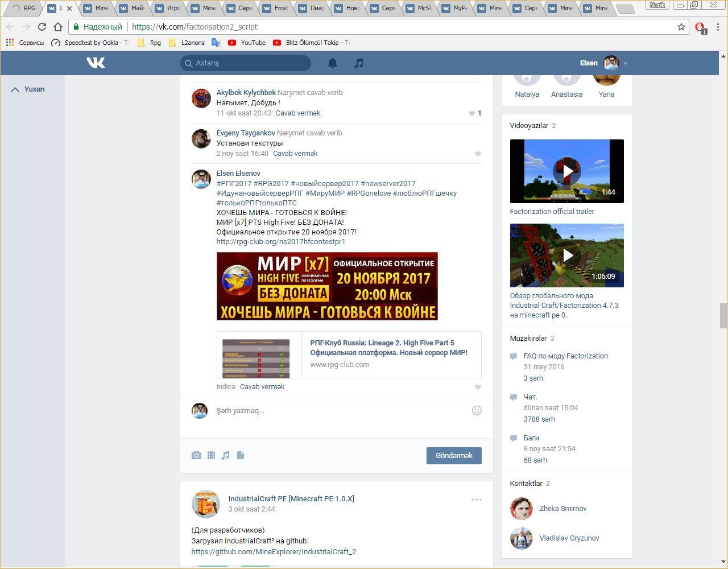Click the VK logo in header
Screen dimensions: 728x569
point(96,63)
